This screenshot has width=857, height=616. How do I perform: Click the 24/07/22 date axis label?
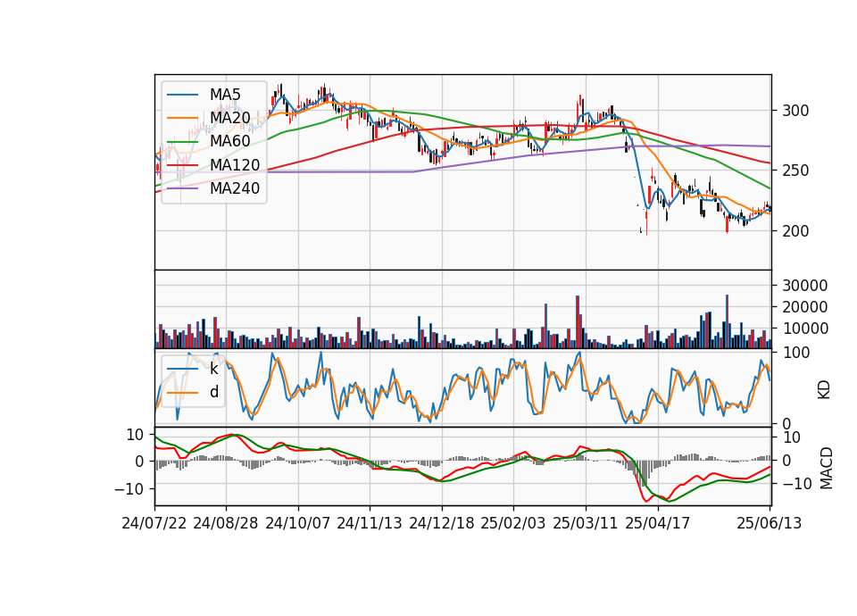point(154,523)
